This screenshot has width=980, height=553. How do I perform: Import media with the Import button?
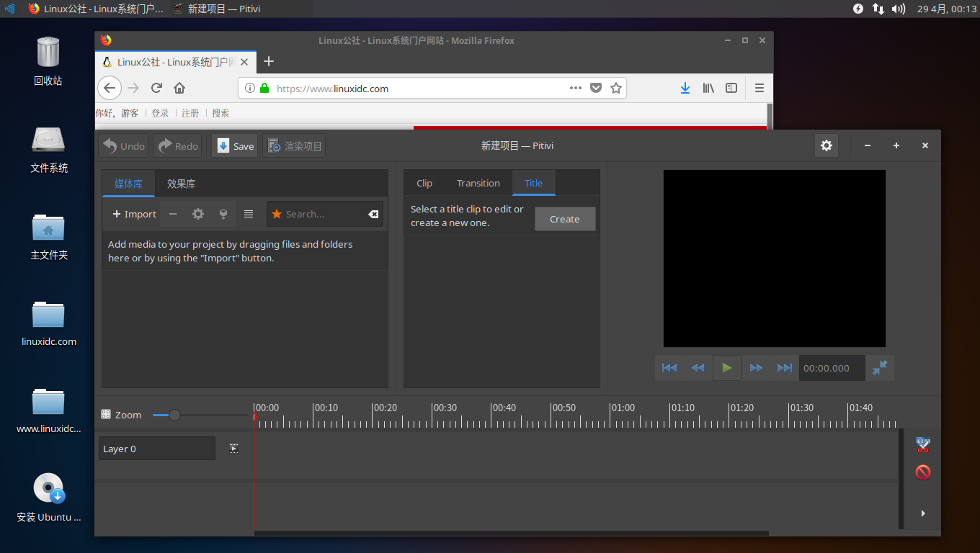(134, 214)
